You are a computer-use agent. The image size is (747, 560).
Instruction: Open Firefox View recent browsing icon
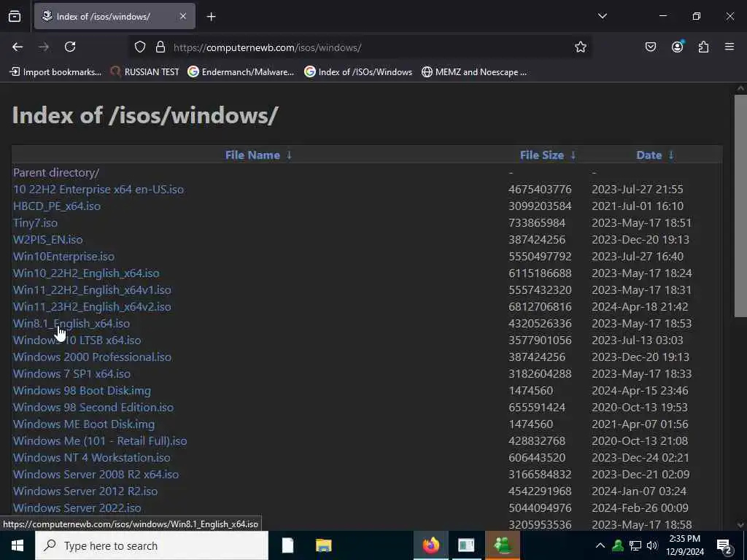click(15, 16)
